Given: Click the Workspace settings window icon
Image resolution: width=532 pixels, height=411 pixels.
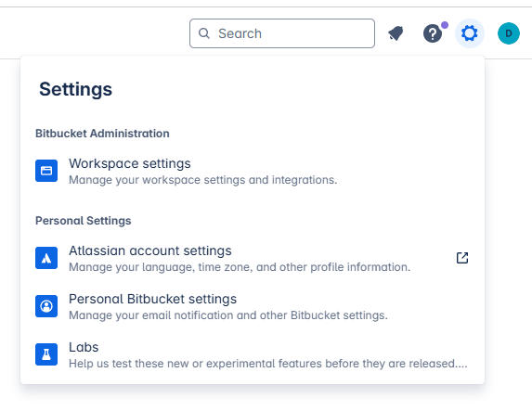Looking at the screenshot, I should (x=46, y=171).
